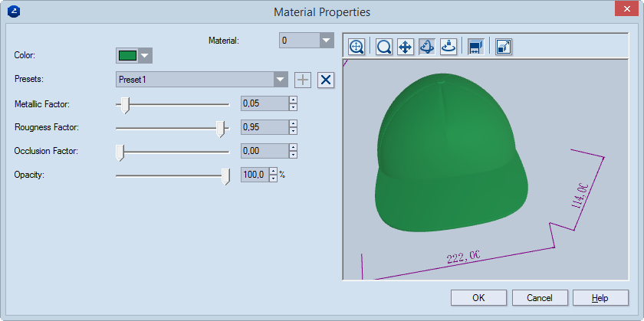Delete the preset with the X button

click(x=326, y=80)
